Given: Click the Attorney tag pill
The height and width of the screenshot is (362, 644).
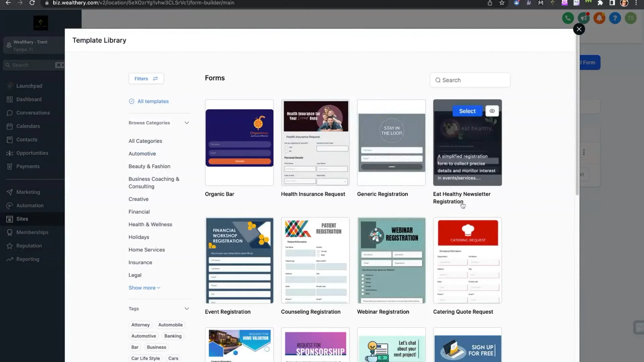Looking at the screenshot, I should pos(140,324).
